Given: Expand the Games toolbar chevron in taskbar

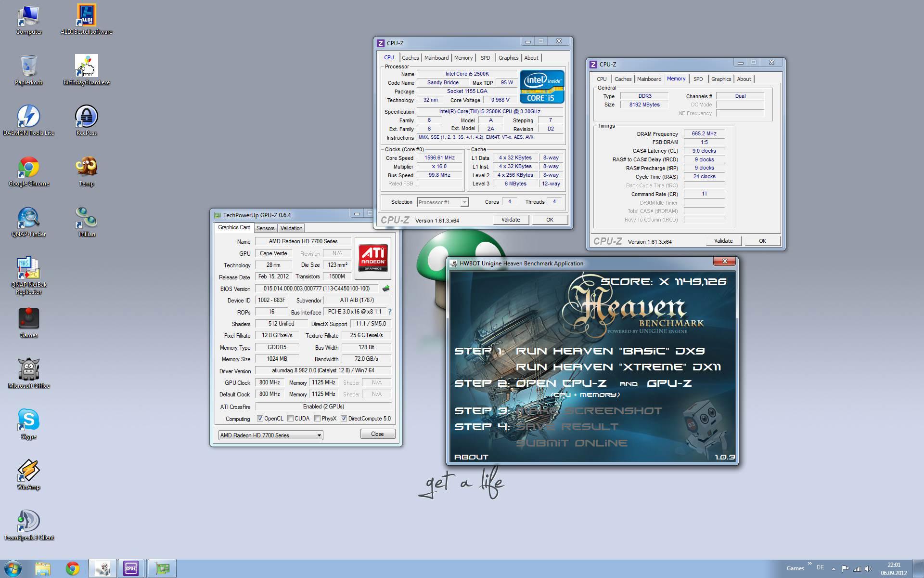Looking at the screenshot, I should tap(809, 564).
